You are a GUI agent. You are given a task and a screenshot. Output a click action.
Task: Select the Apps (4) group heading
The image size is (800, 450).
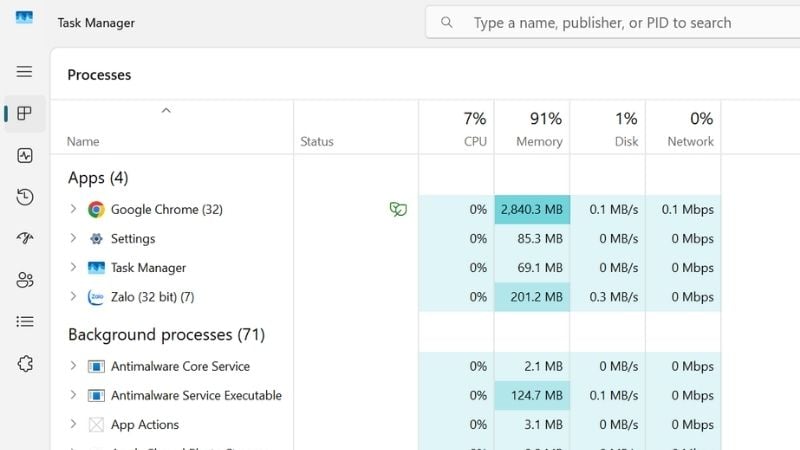[98, 178]
